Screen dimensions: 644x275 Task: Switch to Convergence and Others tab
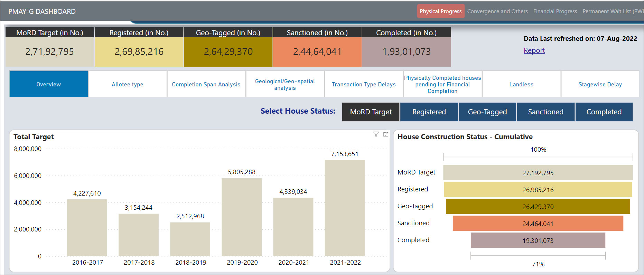(497, 11)
